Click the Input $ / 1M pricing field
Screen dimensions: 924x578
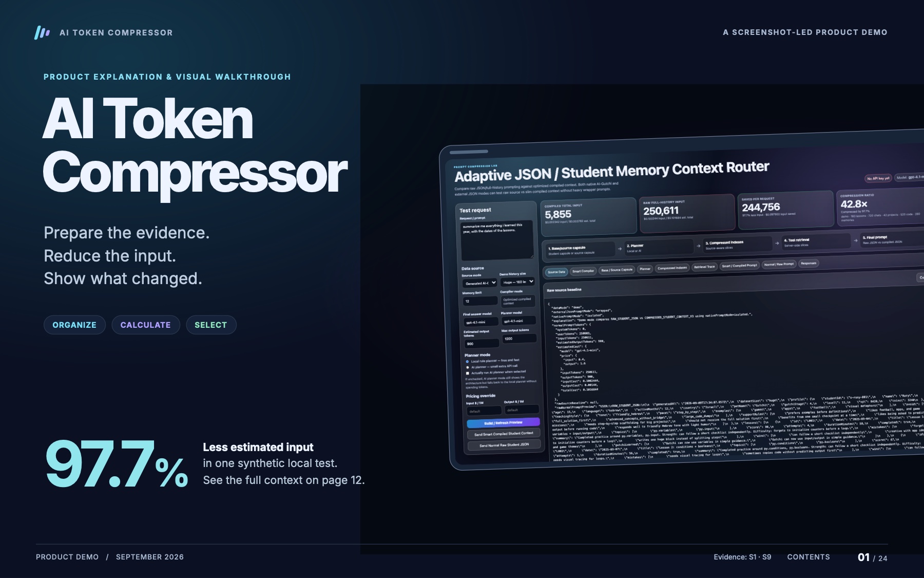click(x=484, y=411)
